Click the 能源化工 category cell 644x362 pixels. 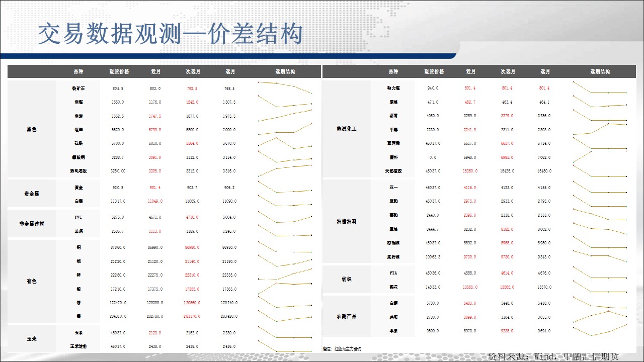(346, 129)
